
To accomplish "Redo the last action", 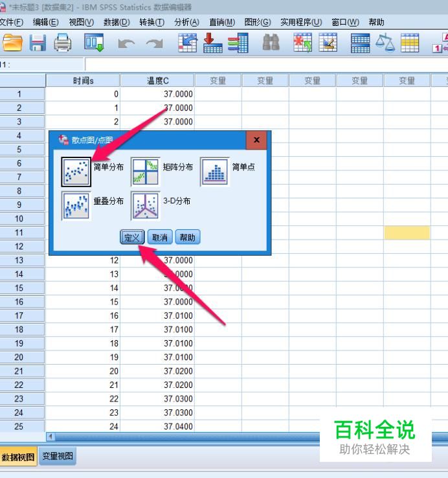I will [154, 43].
